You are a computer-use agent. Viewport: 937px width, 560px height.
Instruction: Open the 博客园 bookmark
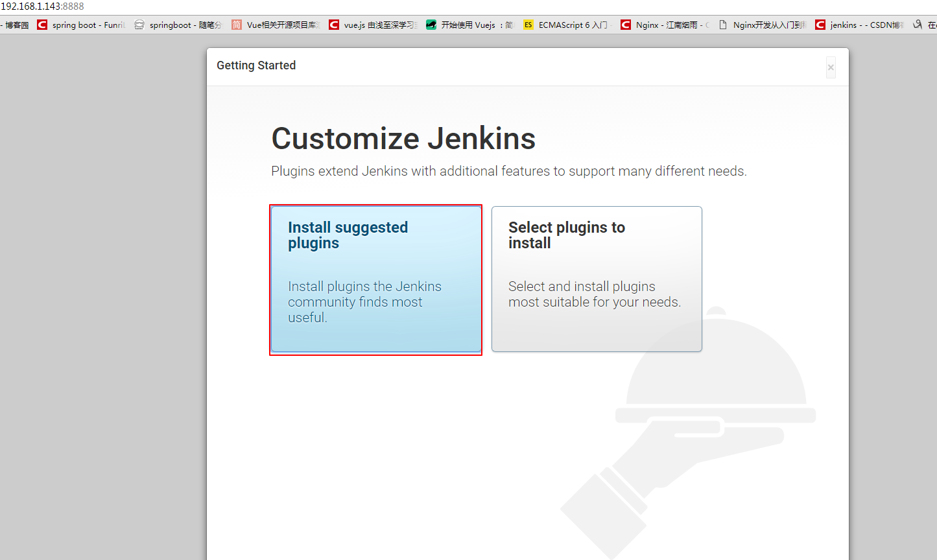pyautogui.click(x=16, y=25)
